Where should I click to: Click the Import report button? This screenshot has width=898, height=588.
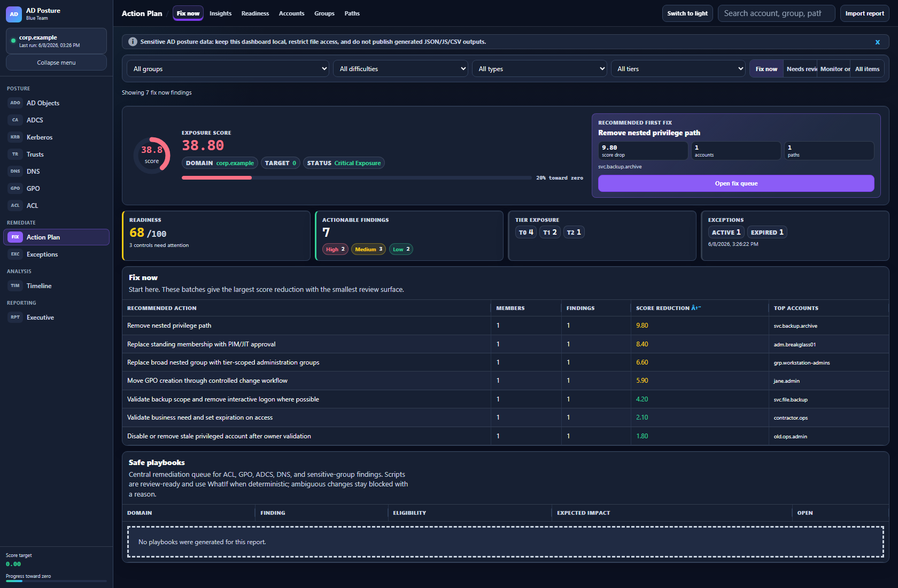(x=865, y=13)
